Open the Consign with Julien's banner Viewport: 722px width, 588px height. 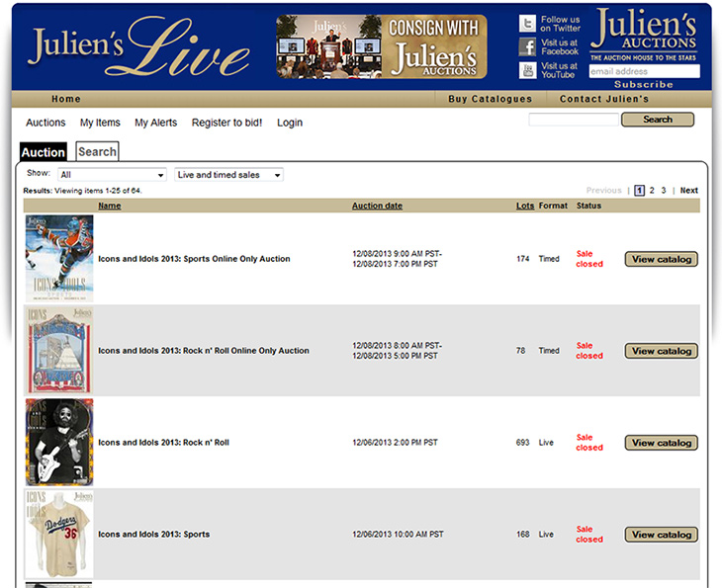coord(381,46)
